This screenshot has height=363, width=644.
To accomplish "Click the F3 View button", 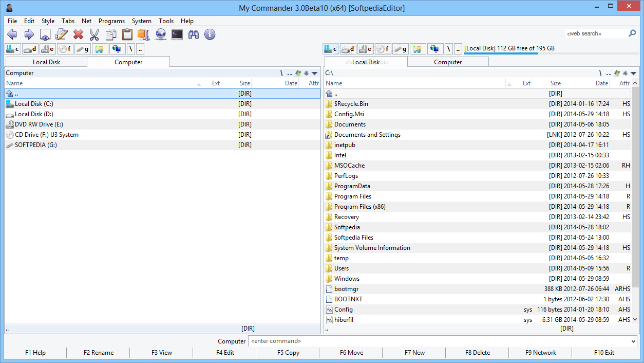I will [162, 353].
